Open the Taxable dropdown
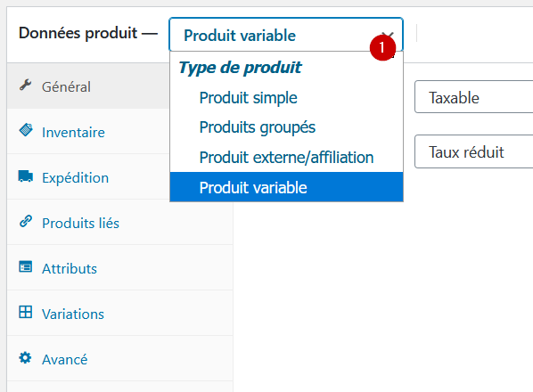 (x=474, y=97)
